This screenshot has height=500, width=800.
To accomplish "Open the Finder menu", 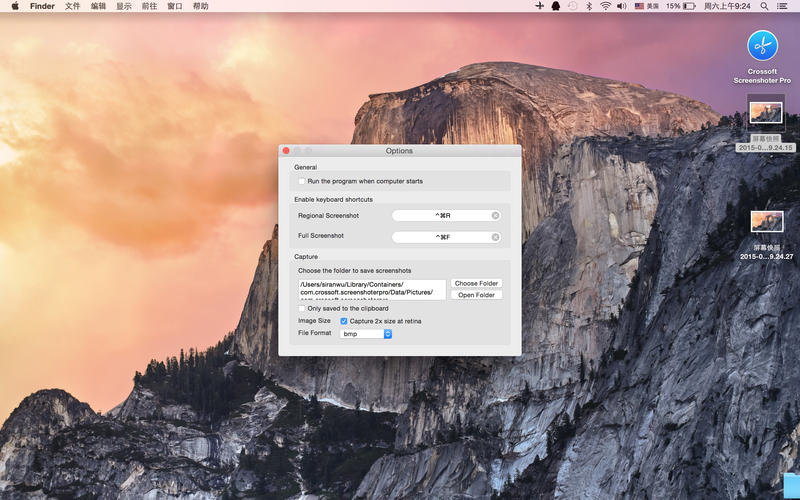I will coord(42,6).
